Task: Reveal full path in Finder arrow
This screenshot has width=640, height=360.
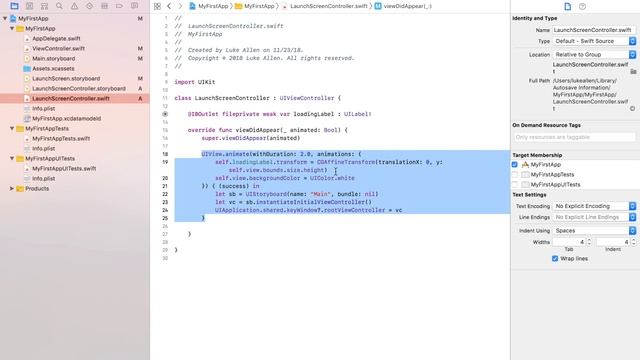Action: pos(632,109)
